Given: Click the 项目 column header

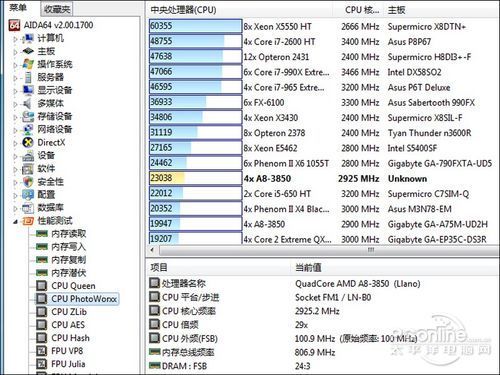Looking at the screenshot, I should coord(218,267).
